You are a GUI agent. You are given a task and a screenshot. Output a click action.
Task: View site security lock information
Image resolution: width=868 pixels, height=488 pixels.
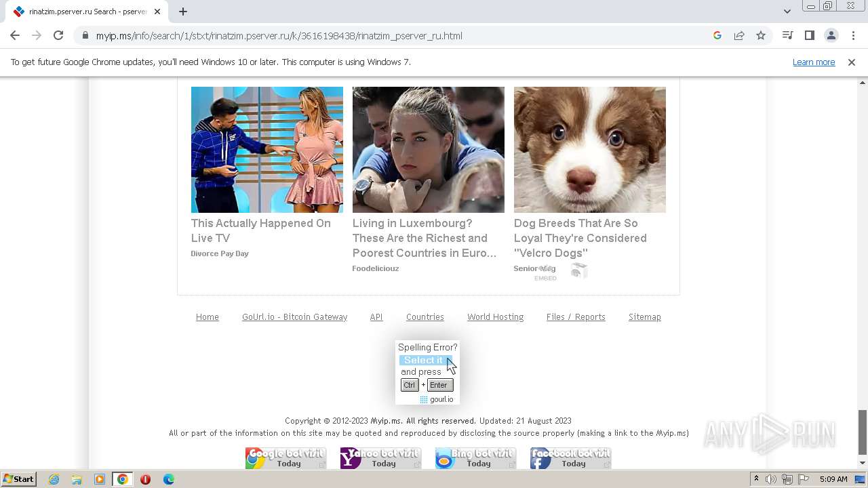85,36
